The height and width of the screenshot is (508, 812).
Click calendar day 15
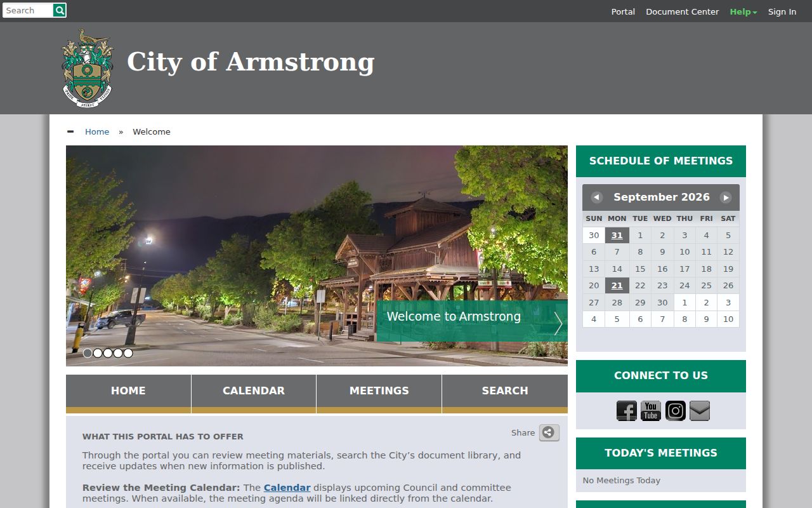pyautogui.click(x=640, y=269)
